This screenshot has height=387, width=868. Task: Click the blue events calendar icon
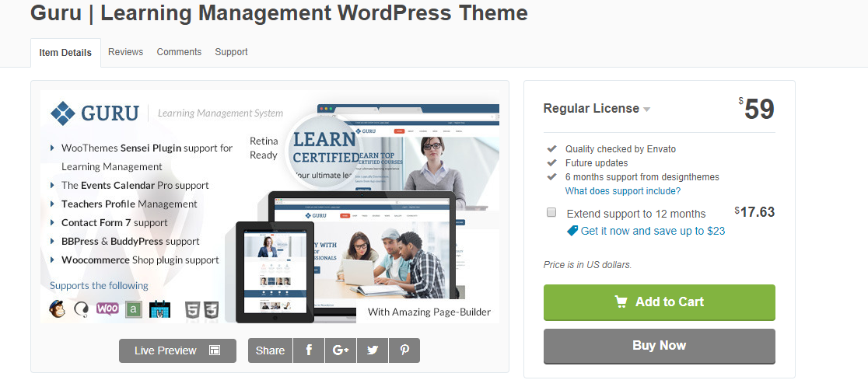[160, 309]
